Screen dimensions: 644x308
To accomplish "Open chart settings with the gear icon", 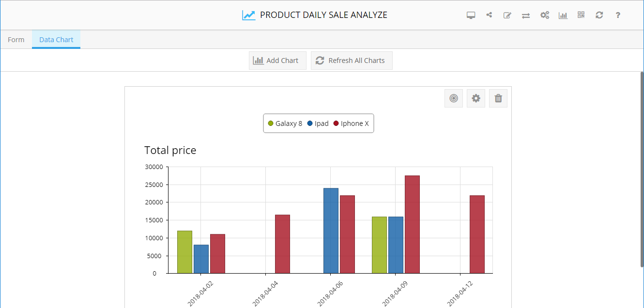I will [x=476, y=98].
